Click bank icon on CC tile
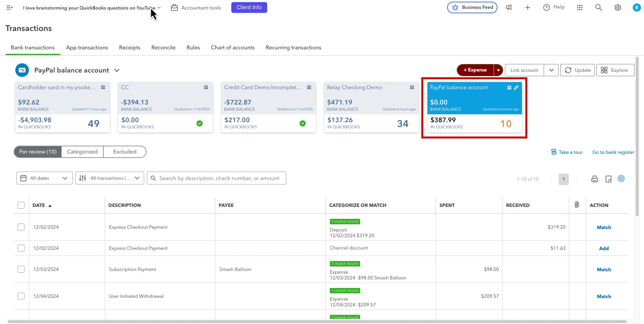 click(x=206, y=87)
